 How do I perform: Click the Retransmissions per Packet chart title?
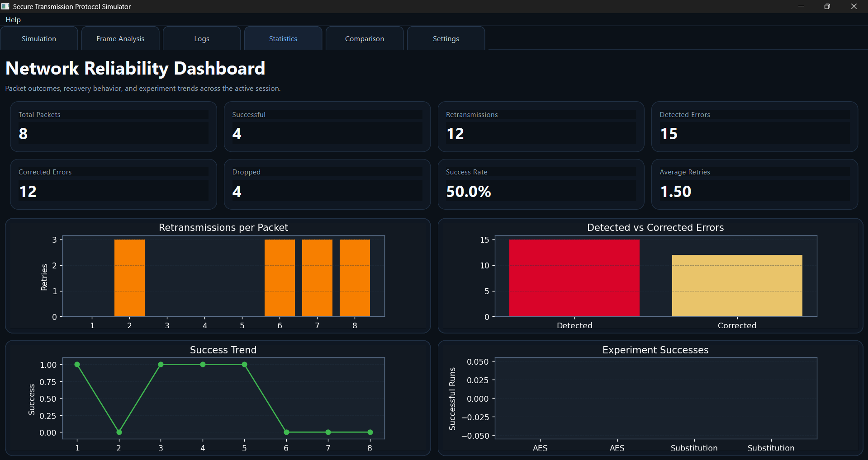pos(223,228)
